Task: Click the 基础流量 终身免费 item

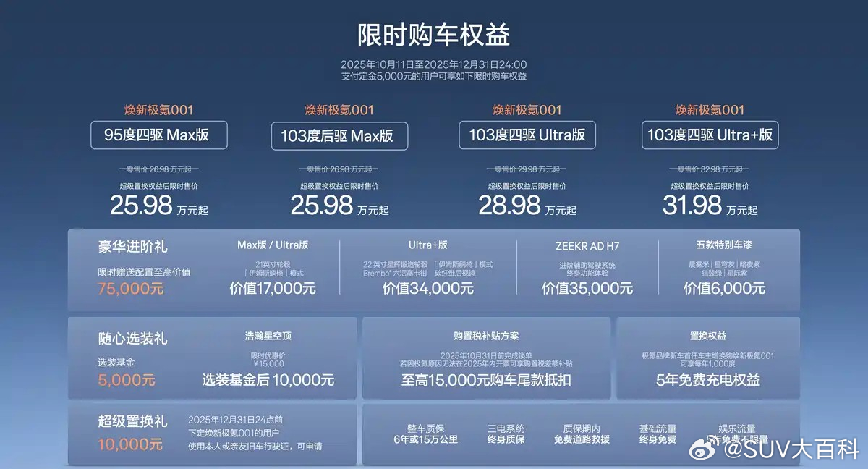Action: [658, 434]
